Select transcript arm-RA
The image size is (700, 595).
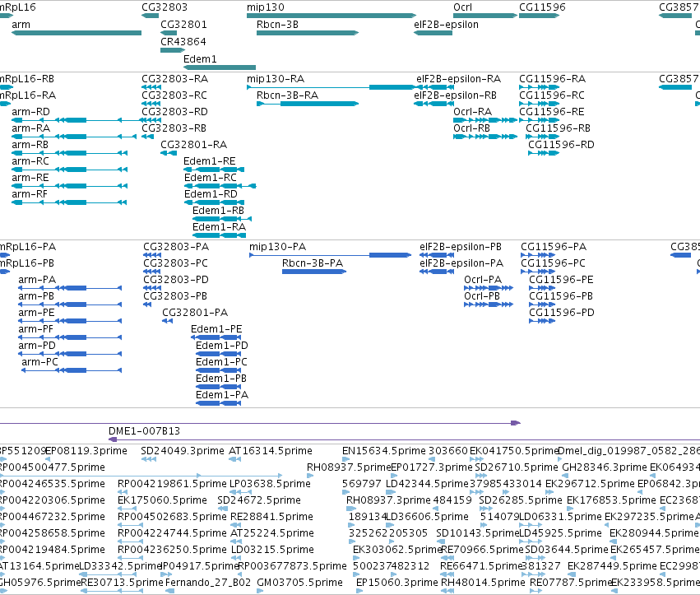[74, 137]
